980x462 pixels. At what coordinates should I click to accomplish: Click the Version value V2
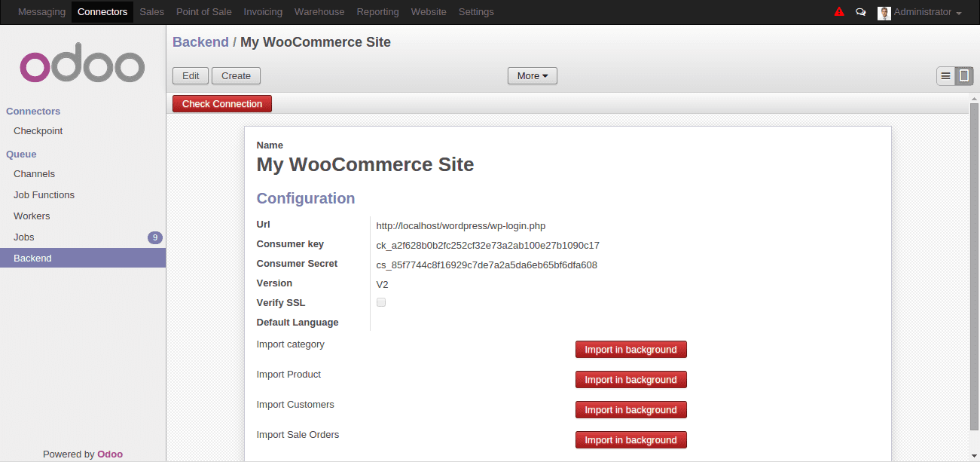(x=382, y=284)
